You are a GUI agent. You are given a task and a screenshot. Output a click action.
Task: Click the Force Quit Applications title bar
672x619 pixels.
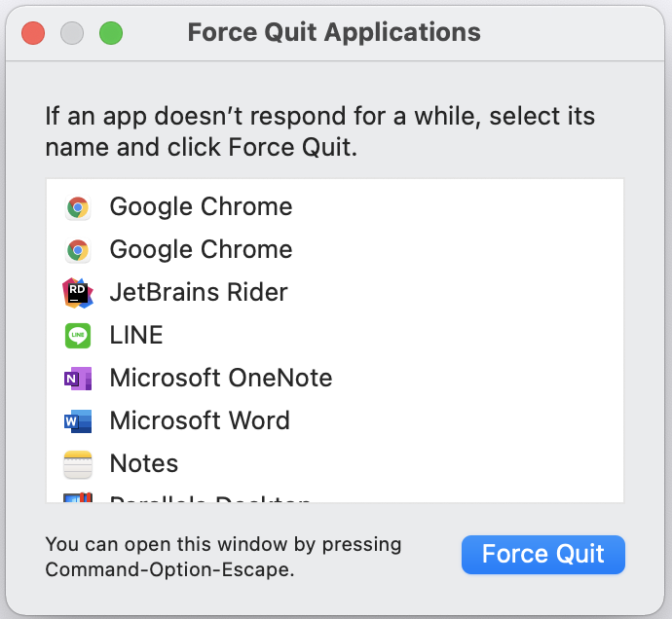click(334, 32)
